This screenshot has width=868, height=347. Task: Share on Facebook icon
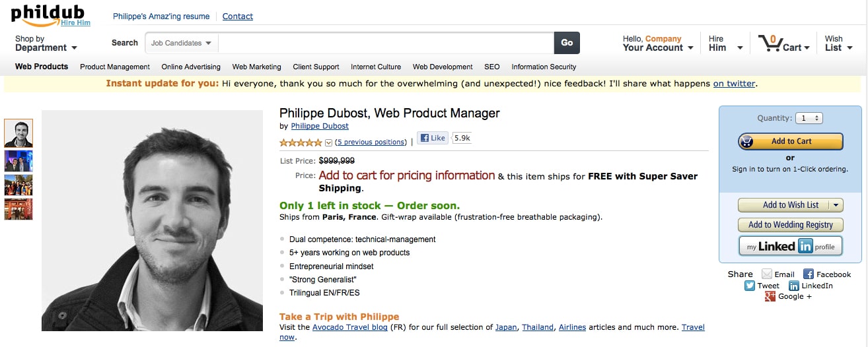click(x=809, y=274)
